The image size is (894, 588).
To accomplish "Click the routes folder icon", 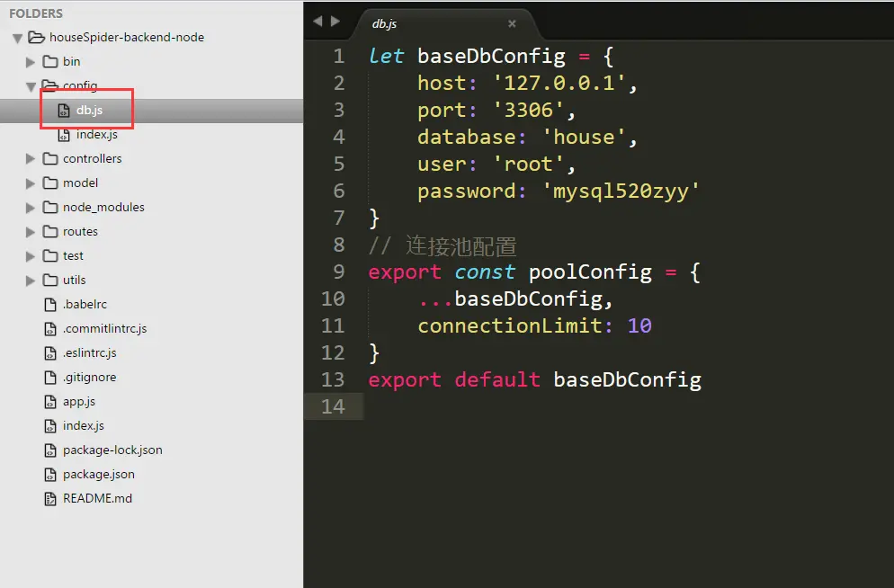I will pyautogui.click(x=50, y=231).
